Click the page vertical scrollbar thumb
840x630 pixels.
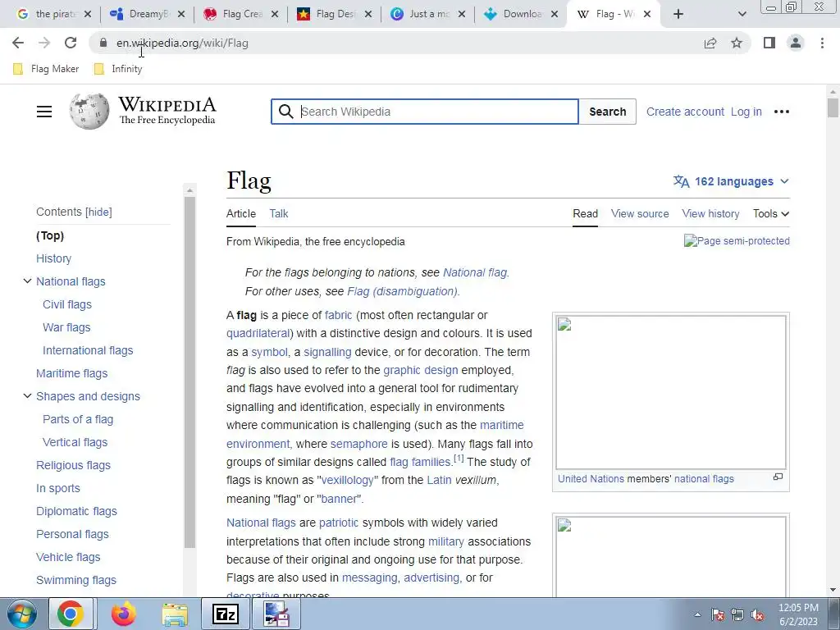[x=833, y=107]
